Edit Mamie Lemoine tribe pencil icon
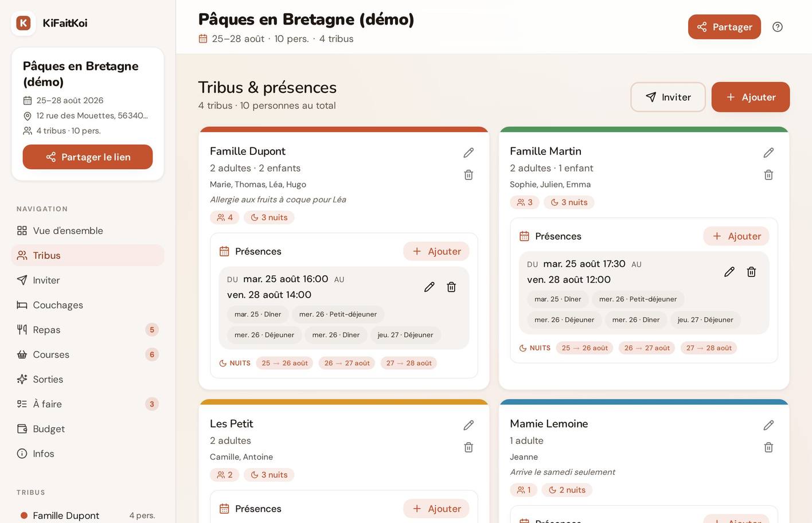Viewport: 812px width, 523px height. [x=768, y=425]
